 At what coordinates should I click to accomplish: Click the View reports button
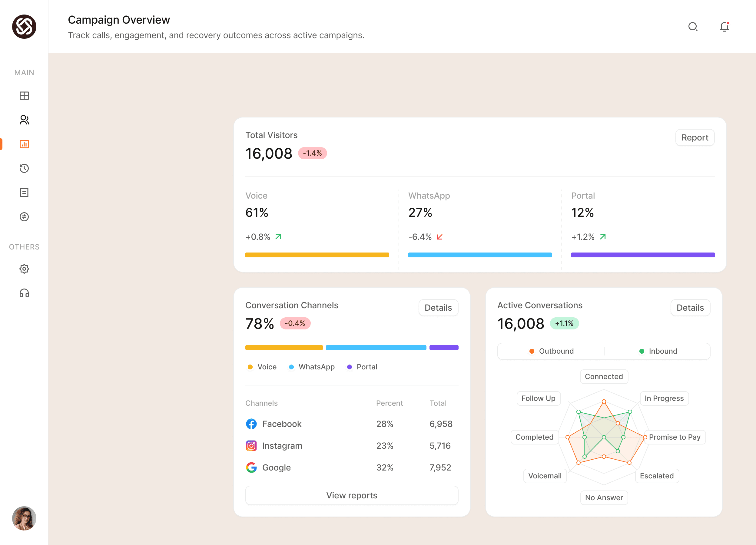coord(352,495)
